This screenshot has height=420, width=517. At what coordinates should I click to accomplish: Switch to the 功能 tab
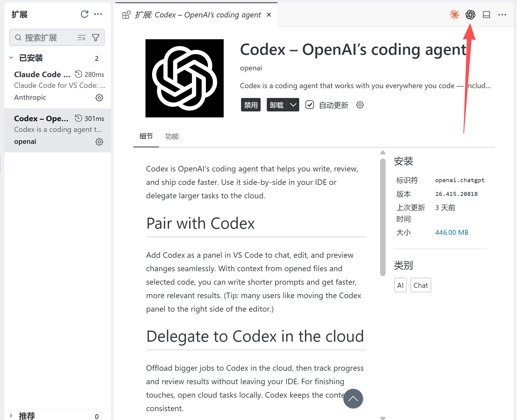pyautogui.click(x=172, y=136)
